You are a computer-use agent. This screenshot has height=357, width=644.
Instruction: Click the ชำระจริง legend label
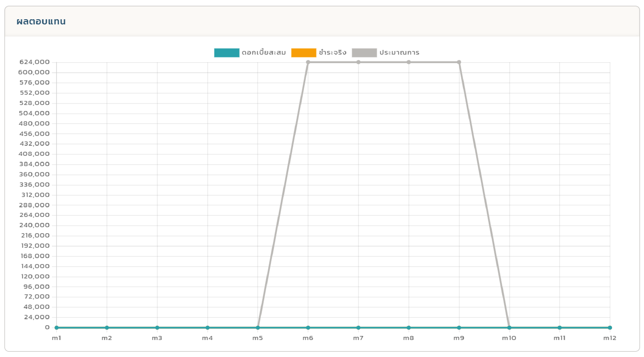(x=332, y=53)
